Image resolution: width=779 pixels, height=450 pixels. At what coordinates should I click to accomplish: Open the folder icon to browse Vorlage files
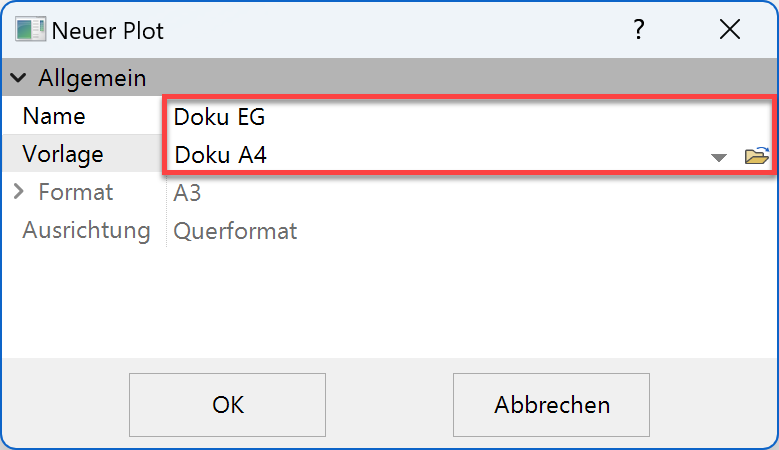tap(756, 156)
